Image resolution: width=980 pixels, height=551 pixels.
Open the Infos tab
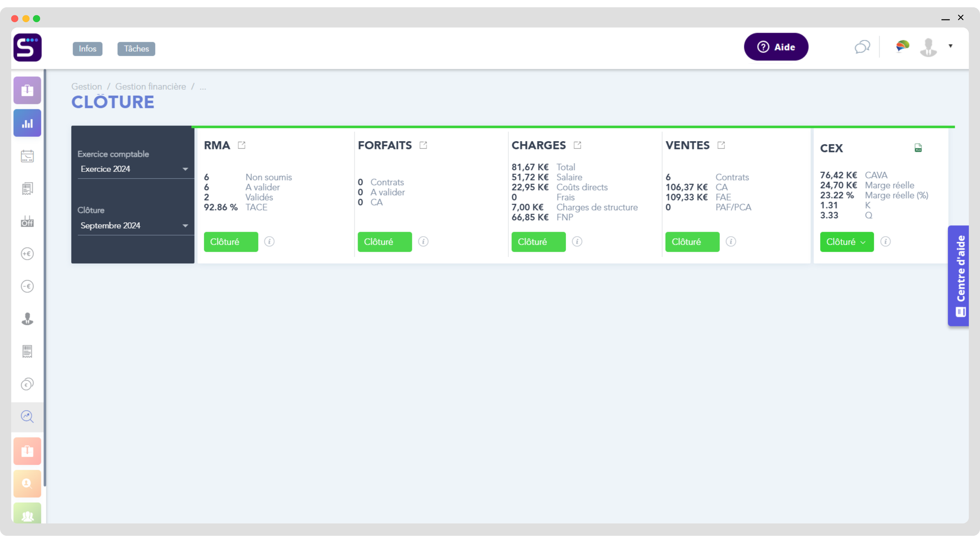pos(87,49)
